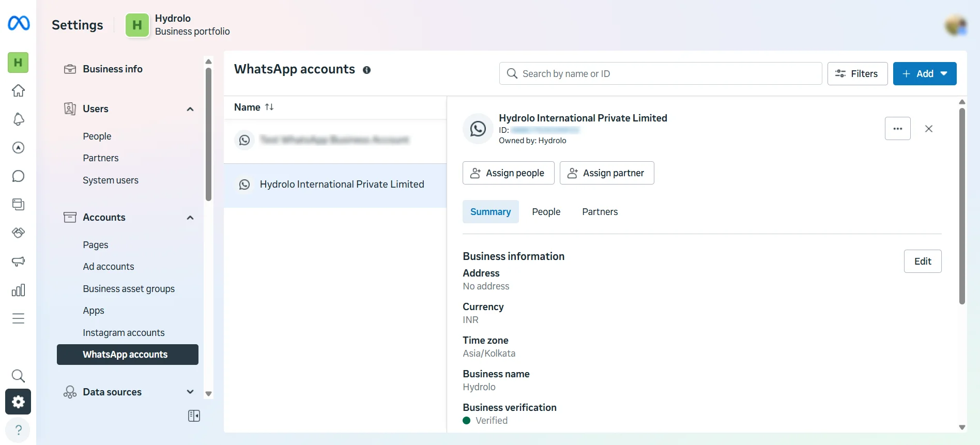The image size is (980, 445).
Task: Collapse the Accounts section
Action: [190, 218]
